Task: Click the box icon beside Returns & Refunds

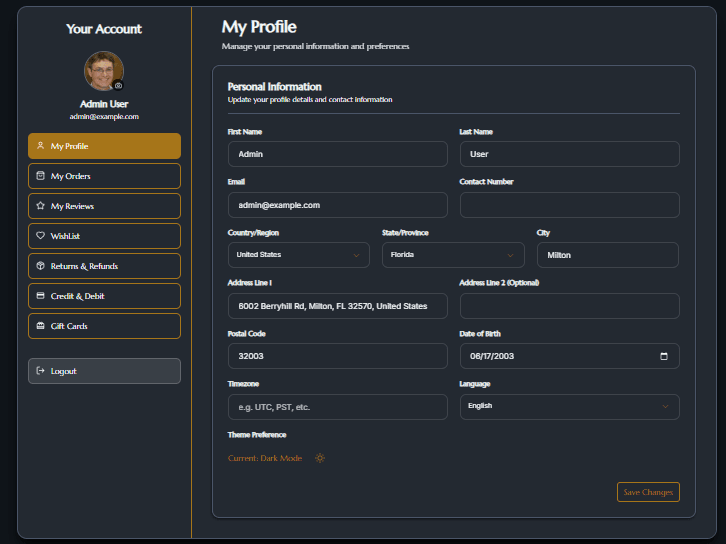Action: (x=40, y=266)
